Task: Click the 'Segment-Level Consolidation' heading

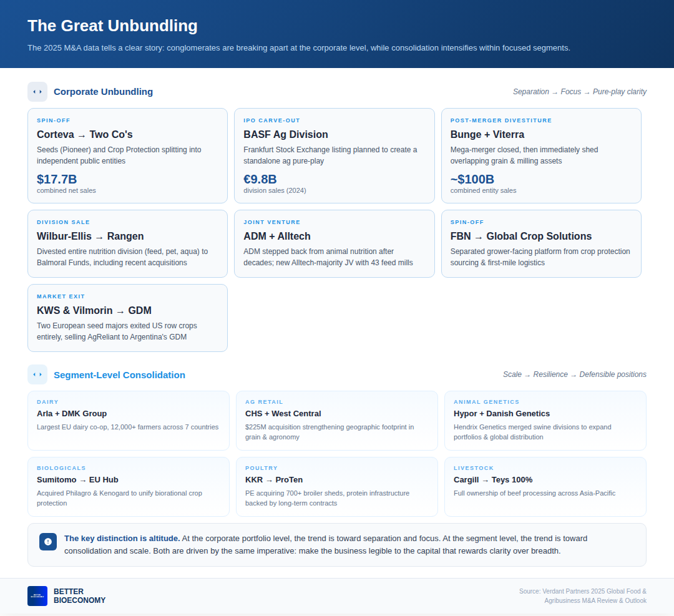Action: point(119,375)
